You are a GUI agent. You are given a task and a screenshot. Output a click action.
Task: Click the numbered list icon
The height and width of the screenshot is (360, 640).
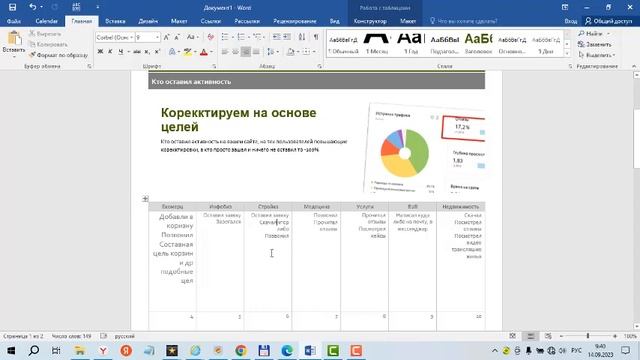tap(241, 37)
